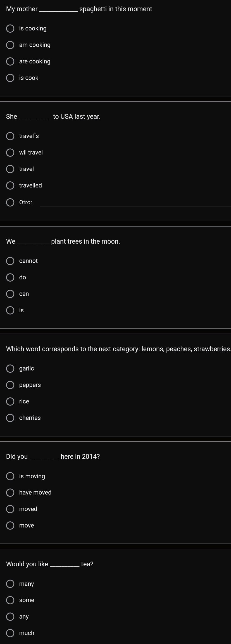Select the "wii travel" option
231x644 pixels.
10,153
